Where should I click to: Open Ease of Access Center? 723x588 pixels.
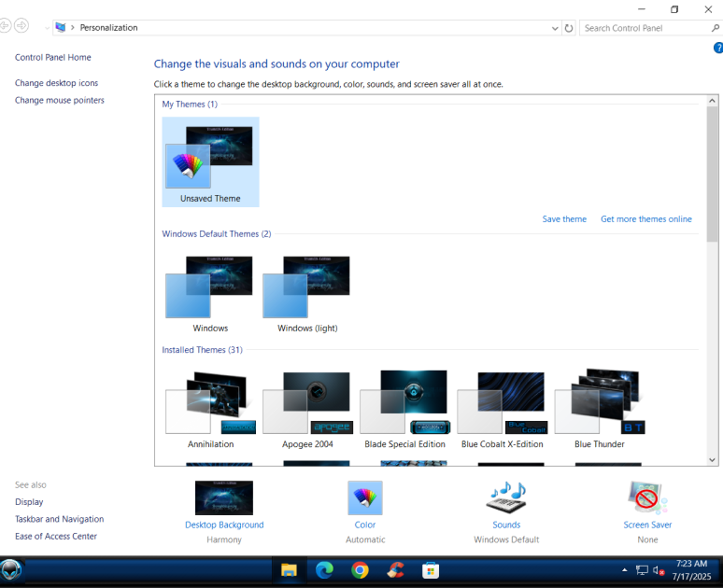56,537
